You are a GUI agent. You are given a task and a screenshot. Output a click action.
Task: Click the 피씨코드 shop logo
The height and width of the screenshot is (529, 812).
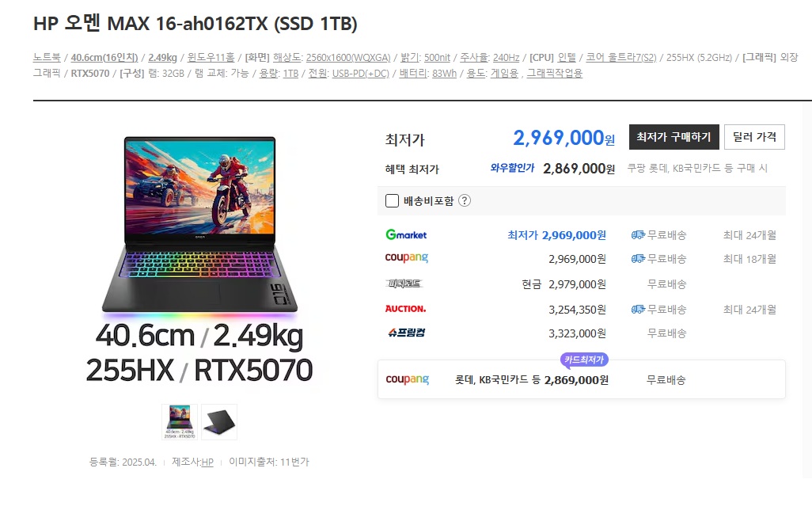[x=404, y=284]
